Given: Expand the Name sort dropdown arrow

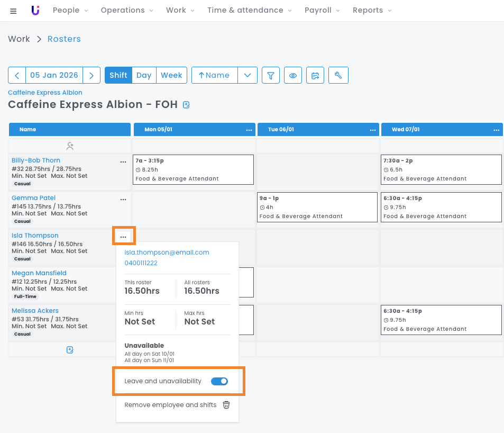Looking at the screenshot, I should tap(248, 75).
